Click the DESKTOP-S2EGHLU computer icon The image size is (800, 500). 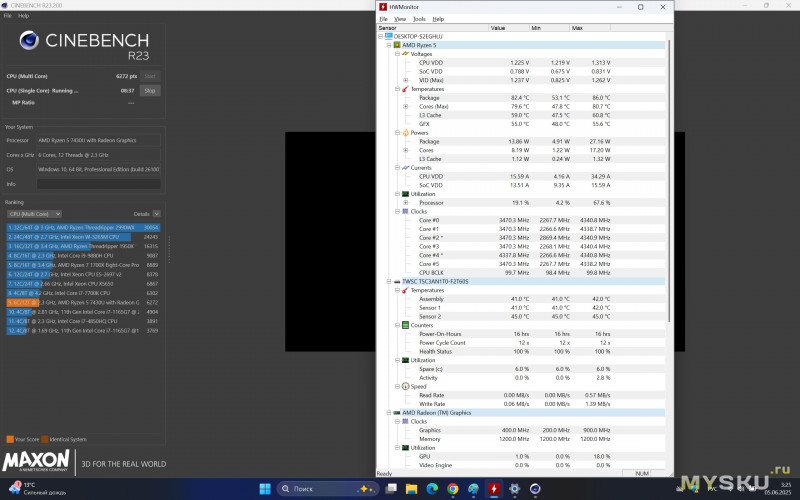coord(388,36)
